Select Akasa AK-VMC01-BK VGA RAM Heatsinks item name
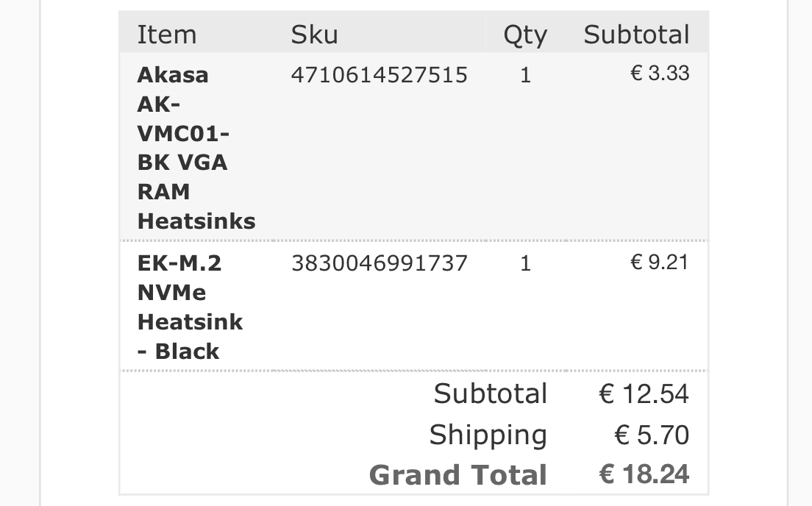 [x=196, y=148]
